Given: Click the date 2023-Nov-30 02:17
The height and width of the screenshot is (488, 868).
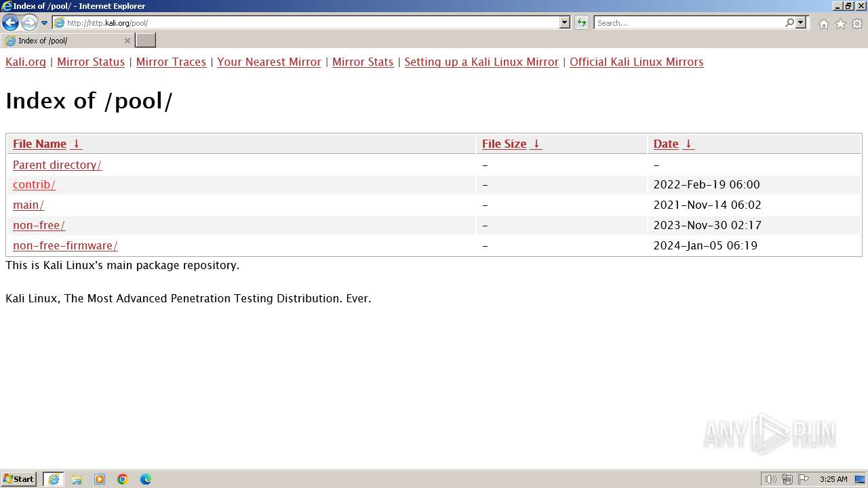Looking at the screenshot, I should click(x=707, y=225).
